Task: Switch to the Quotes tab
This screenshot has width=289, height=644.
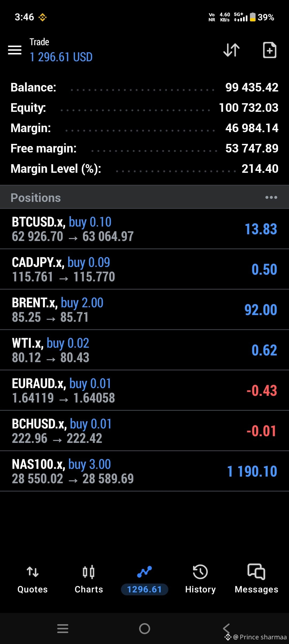Action: [32, 579]
